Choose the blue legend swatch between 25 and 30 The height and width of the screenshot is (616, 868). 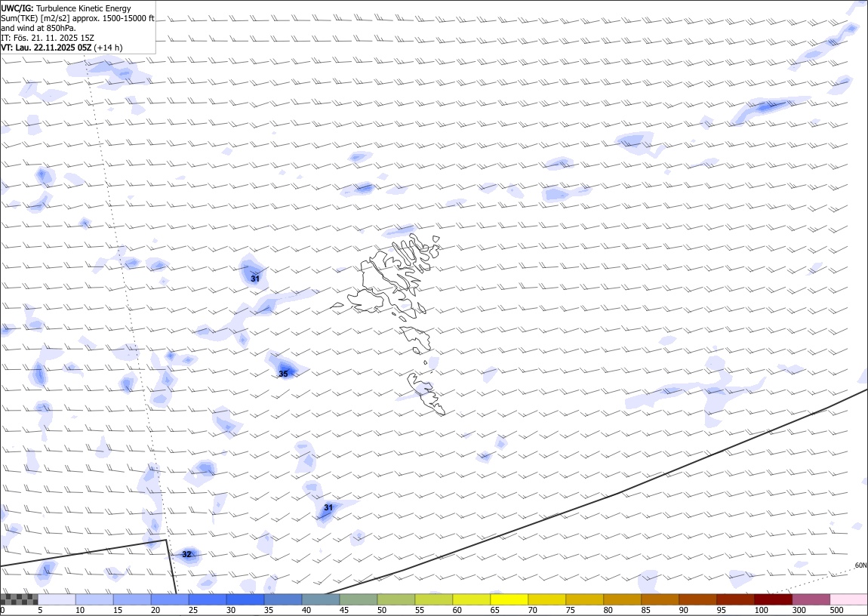207,599
